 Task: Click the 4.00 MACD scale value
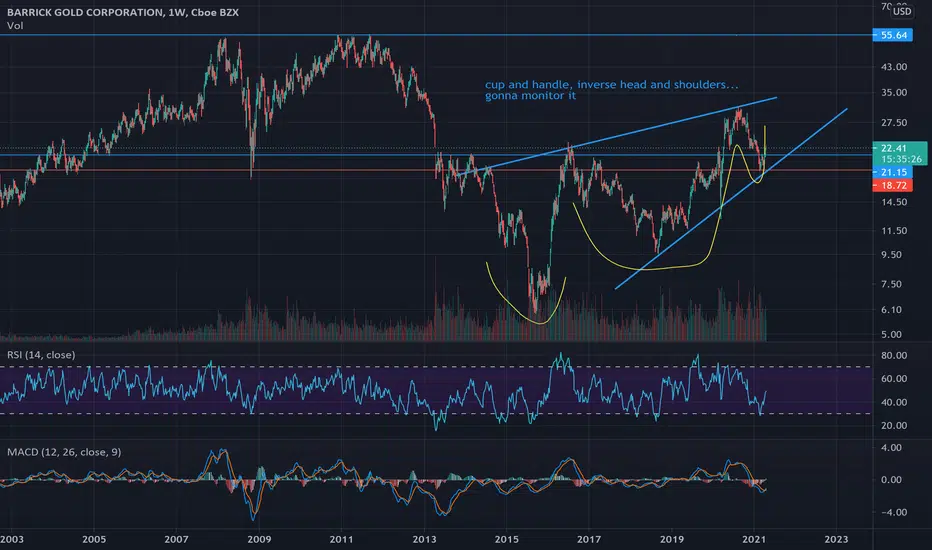click(892, 448)
